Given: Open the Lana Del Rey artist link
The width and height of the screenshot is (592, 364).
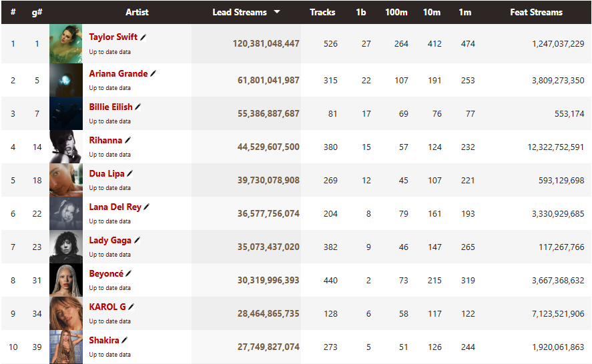Looking at the screenshot, I should coord(115,207).
